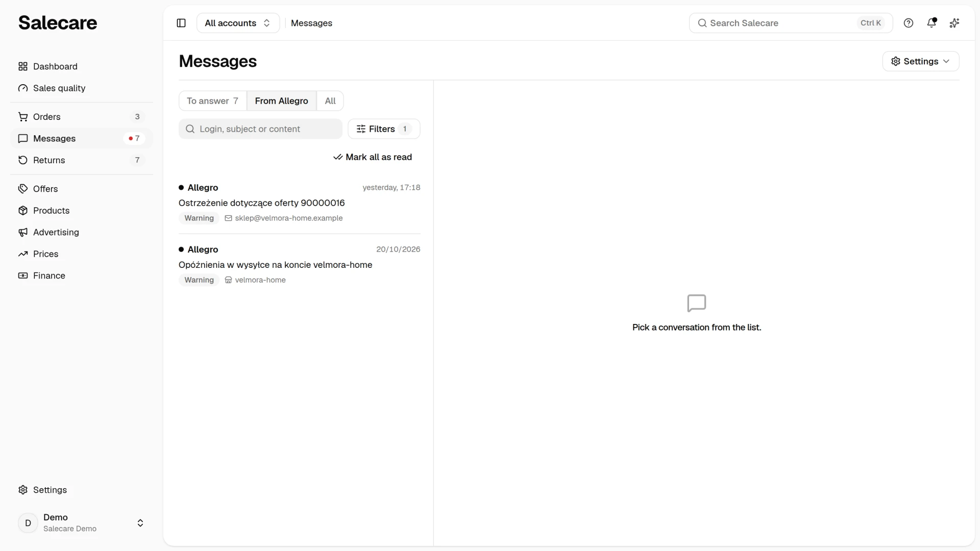Click the speech bubble placeholder icon
The image size is (980, 551).
point(697,303)
